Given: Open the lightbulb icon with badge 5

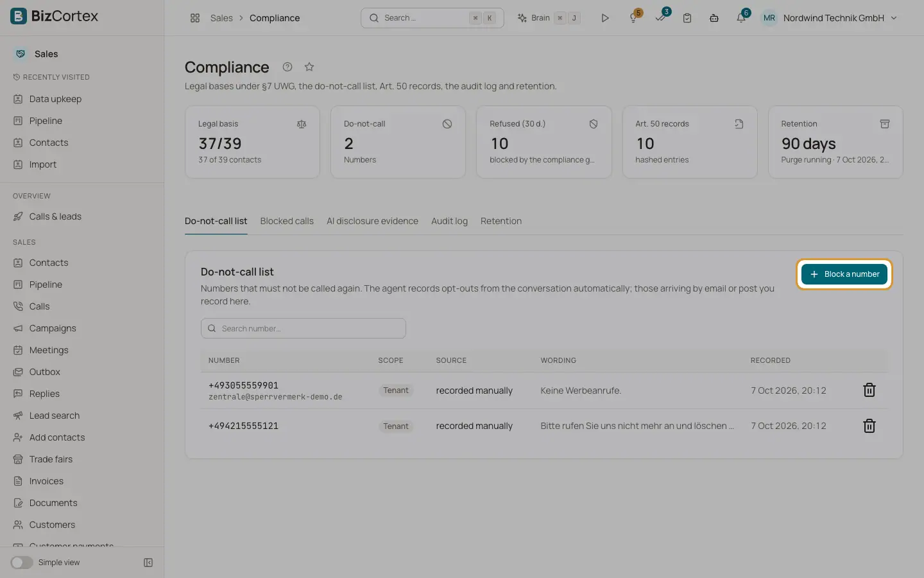Looking at the screenshot, I should (634, 17).
